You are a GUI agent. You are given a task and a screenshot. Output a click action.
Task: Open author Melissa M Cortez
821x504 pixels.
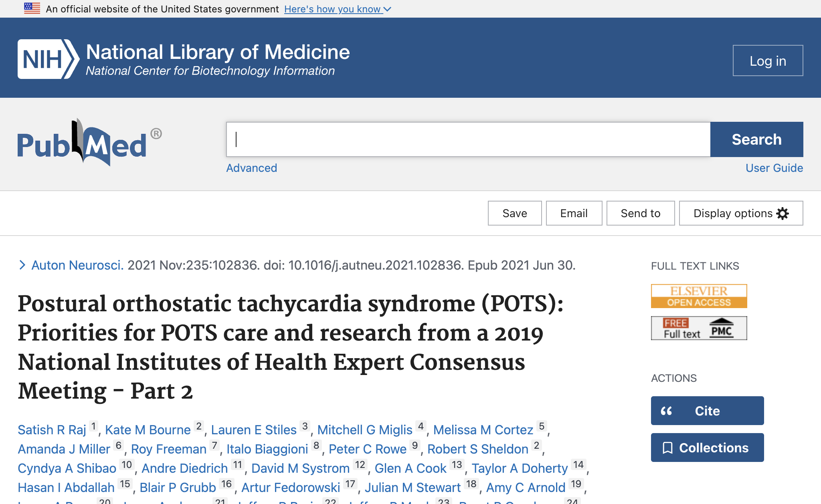[x=483, y=430]
